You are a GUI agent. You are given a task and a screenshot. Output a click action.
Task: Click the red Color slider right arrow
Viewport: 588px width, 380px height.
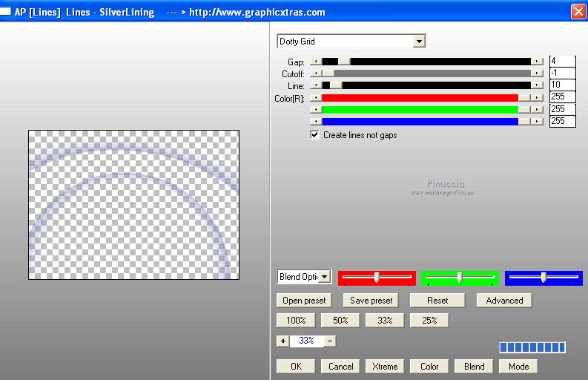(x=537, y=98)
